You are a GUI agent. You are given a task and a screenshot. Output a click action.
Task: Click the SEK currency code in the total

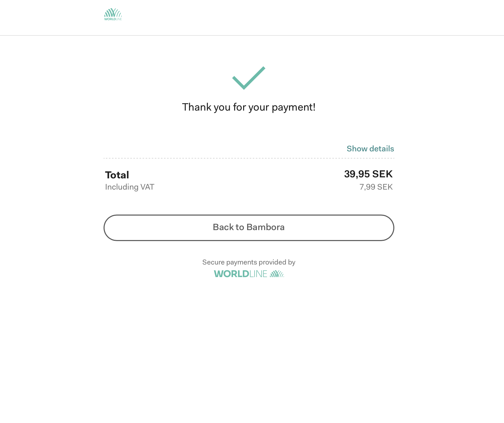pyautogui.click(x=382, y=174)
